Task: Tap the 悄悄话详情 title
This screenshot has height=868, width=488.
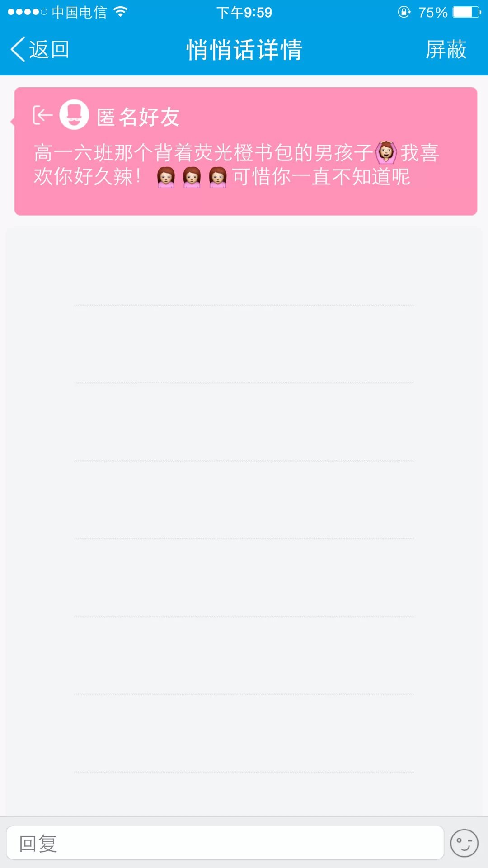Action: coord(244,49)
